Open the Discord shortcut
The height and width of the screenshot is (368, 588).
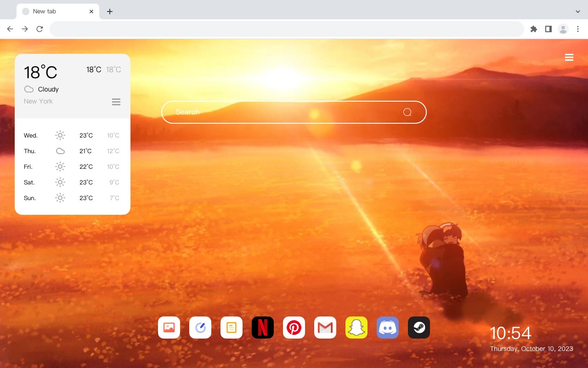(388, 328)
